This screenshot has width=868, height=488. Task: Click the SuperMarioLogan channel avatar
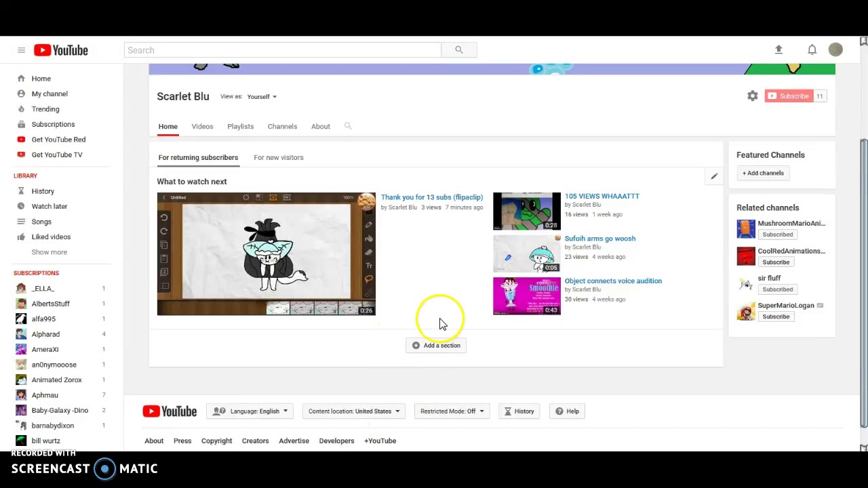(746, 311)
